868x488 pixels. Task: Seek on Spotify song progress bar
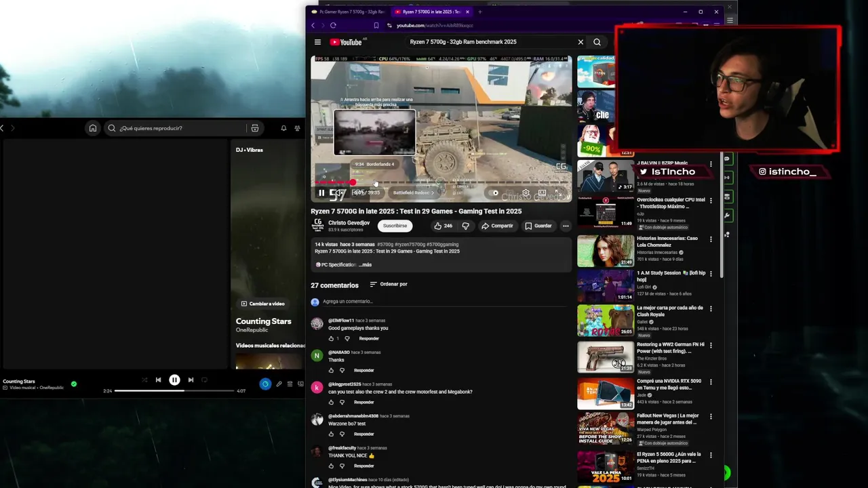174,390
